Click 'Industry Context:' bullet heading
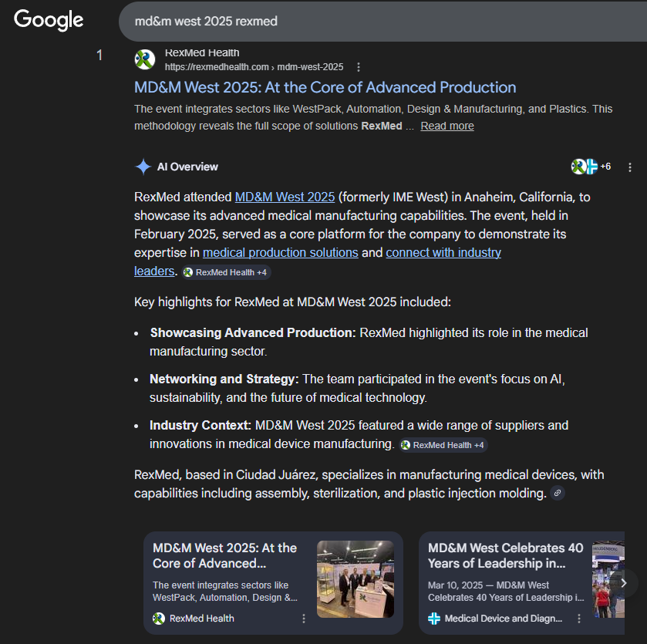This screenshot has height=644, width=647. [x=201, y=425]
